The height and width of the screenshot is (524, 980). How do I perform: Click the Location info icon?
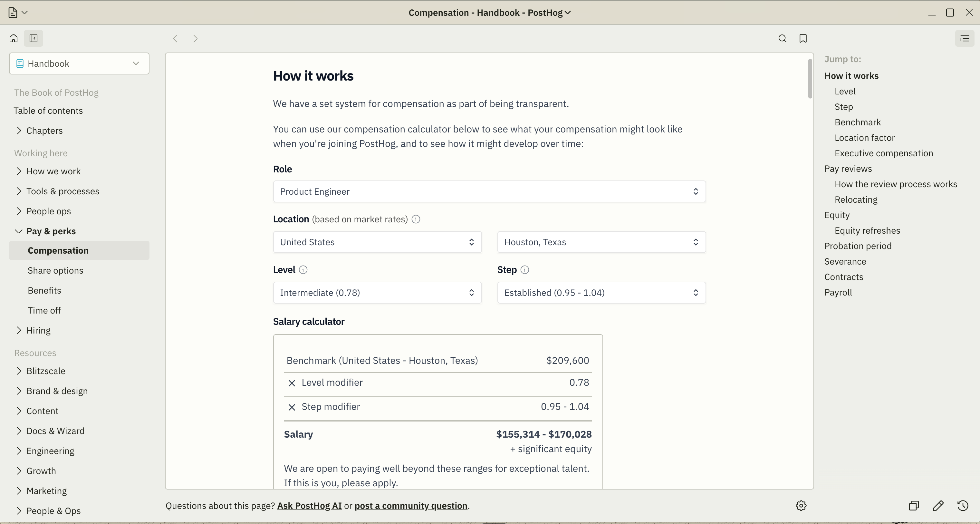pos(416,219)
